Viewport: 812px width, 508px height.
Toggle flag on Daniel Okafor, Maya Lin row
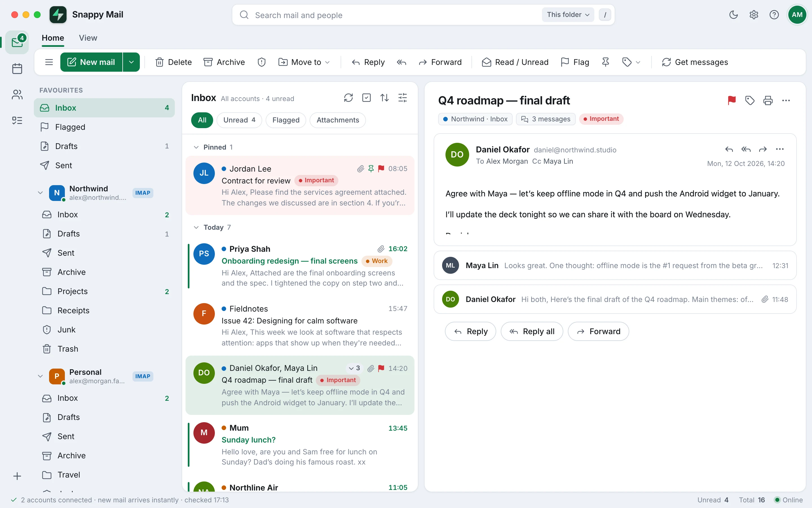pos(381,368)
